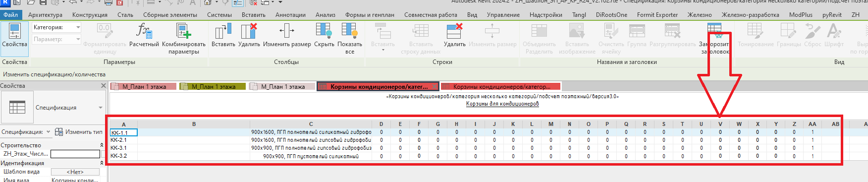The width and height of the screenshot is (868, 182).
Task: Click the Корзины для кондиционеров title
Action: 502,104
